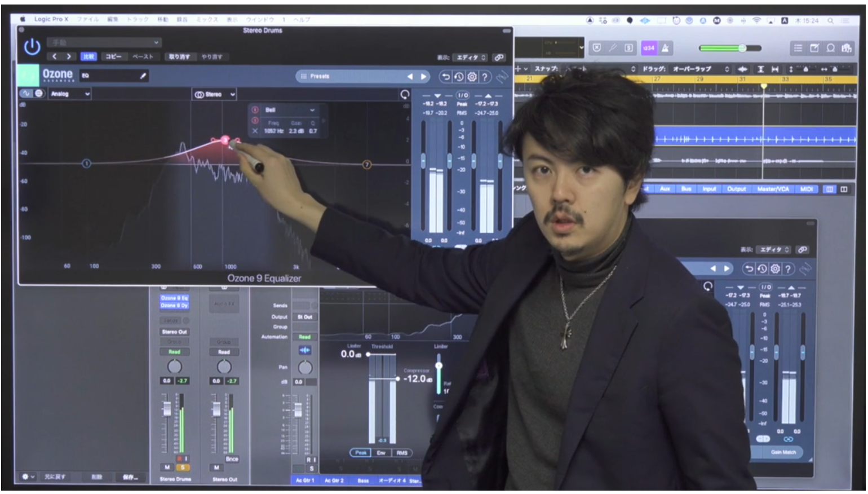Expand the Stereo channel mode dropdown

tap(214, 95)
